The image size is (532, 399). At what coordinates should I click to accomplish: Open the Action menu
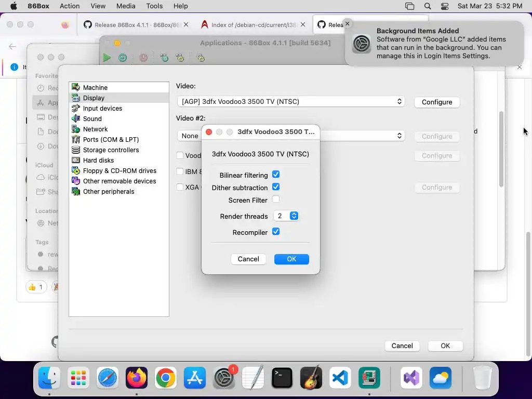(x=70, y=6)
